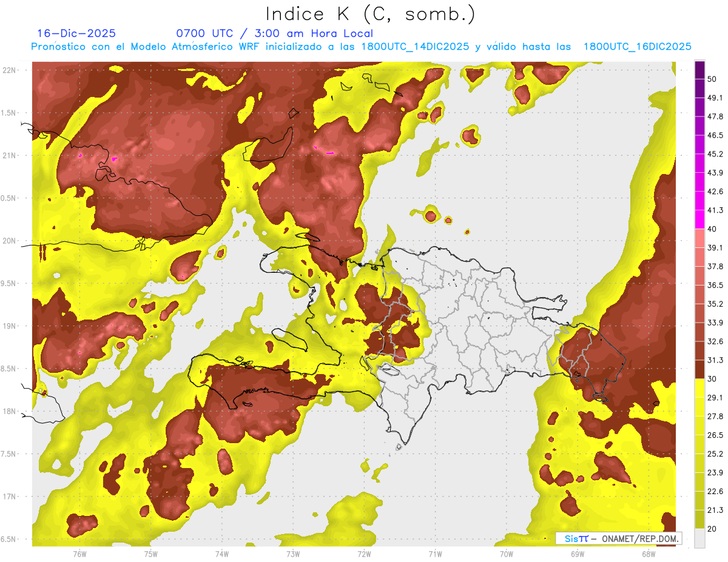This screenshot has height=562, width=728.
Task: Click the 74W longitude axis label
Action: (222, 554)
